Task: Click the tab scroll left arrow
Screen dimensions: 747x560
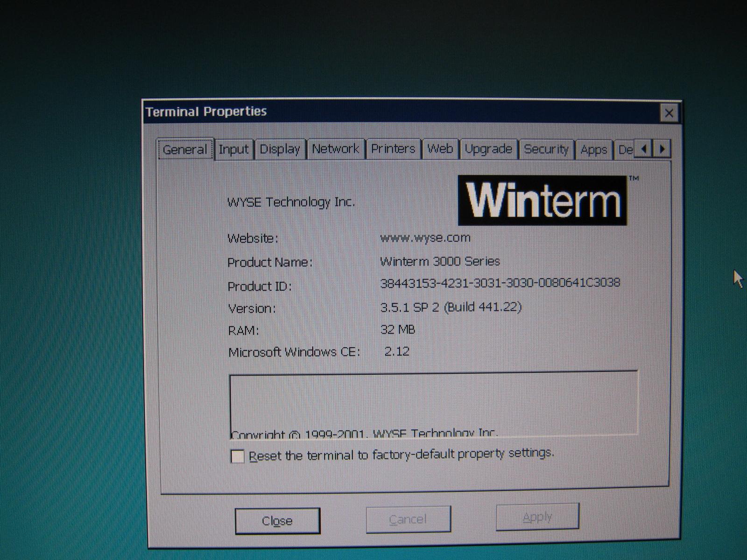Action: coord(643,149)
